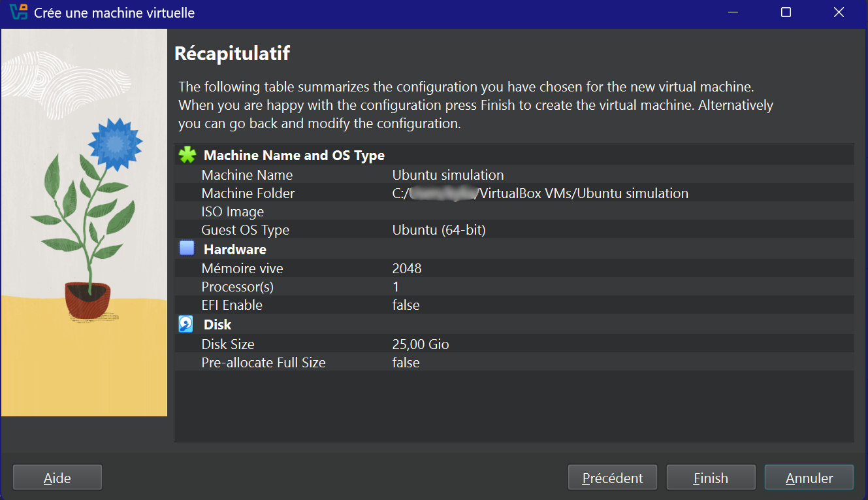The height and width of the screenshot is (500, 868).
Task: Click the Hardware section header text
Action: [x=235, y=249]
